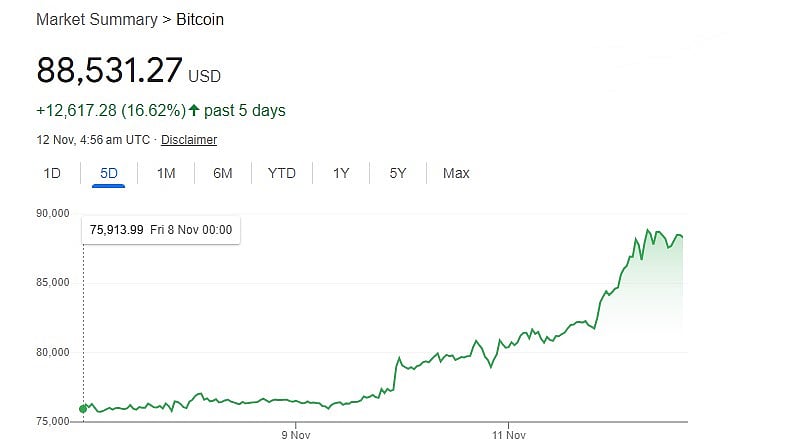Select the 5D time range tab
The image size is (789, 444).
coord(109,173)
